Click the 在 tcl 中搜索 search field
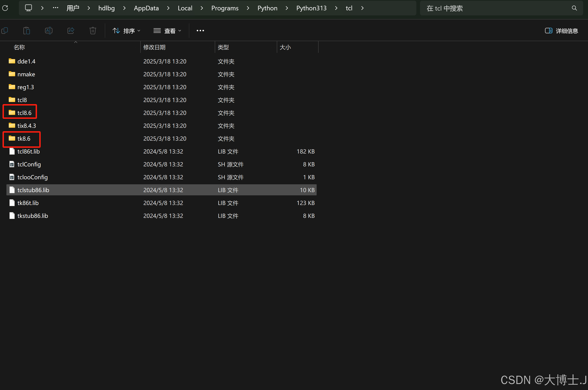Viewport: 588px width, 390px height. coord(495,8)
